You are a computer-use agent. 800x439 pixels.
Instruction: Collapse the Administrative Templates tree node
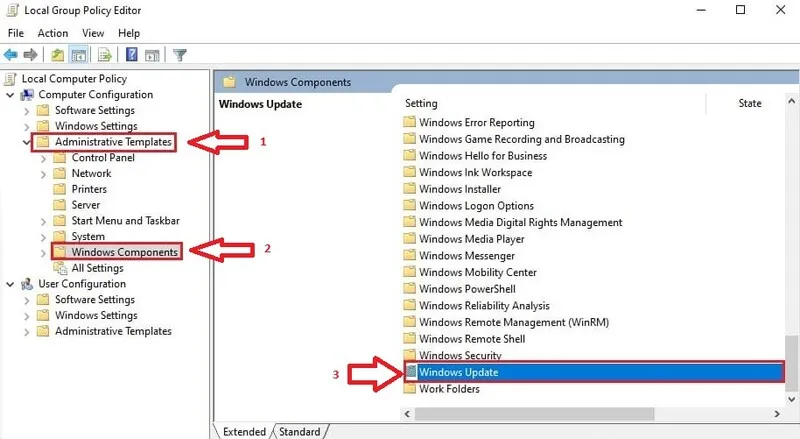coord(26,142)
